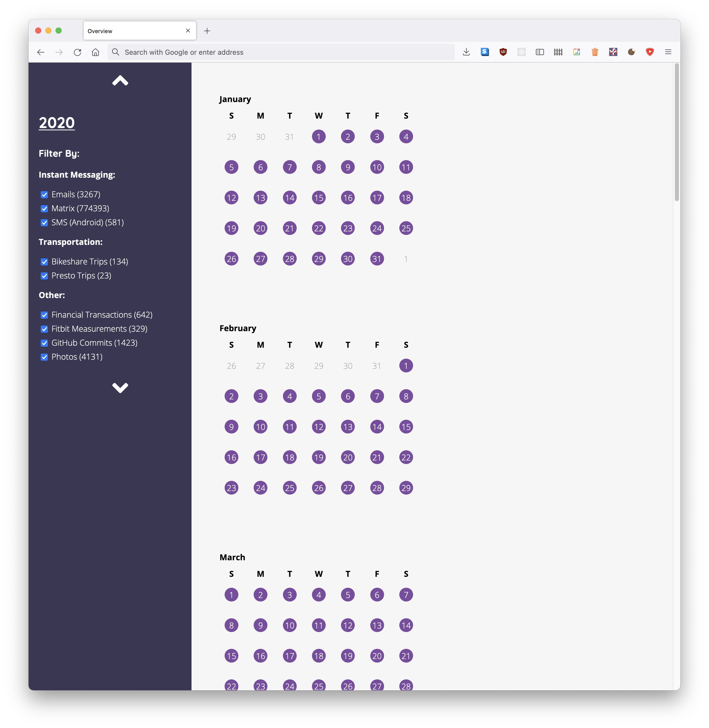This screenshot has height=728, width=709.
Task: Open January 8 day entry
Action: click(319, 167)
